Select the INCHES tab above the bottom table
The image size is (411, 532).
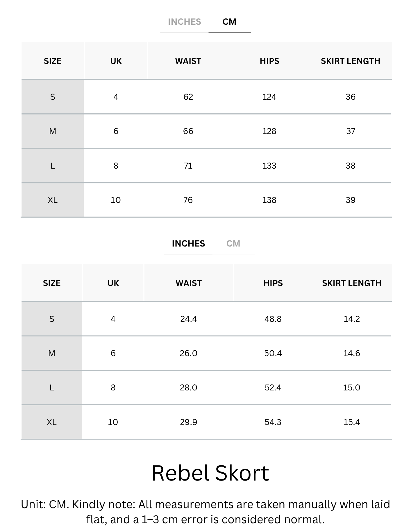click(188, 244)
